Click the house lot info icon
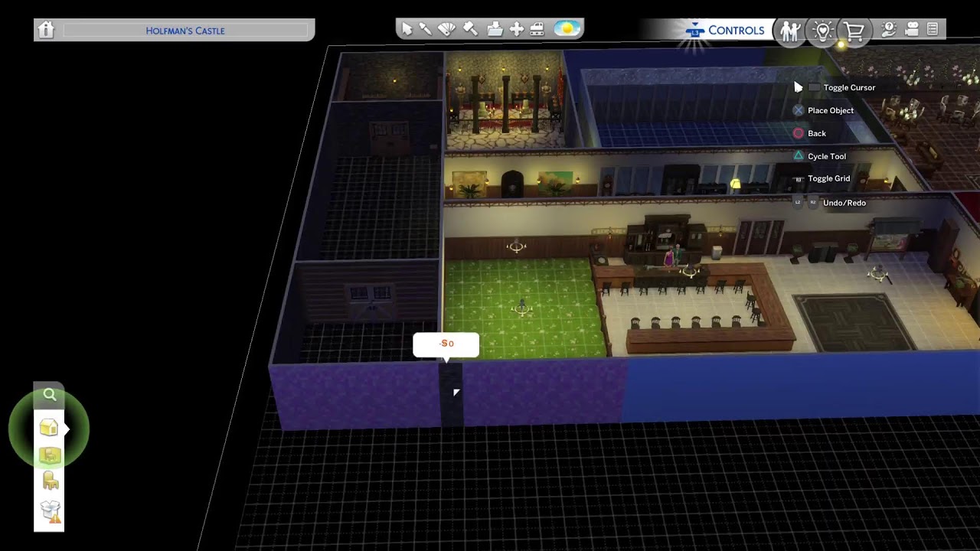Screen dimensions: 980x551 [46, 30]
